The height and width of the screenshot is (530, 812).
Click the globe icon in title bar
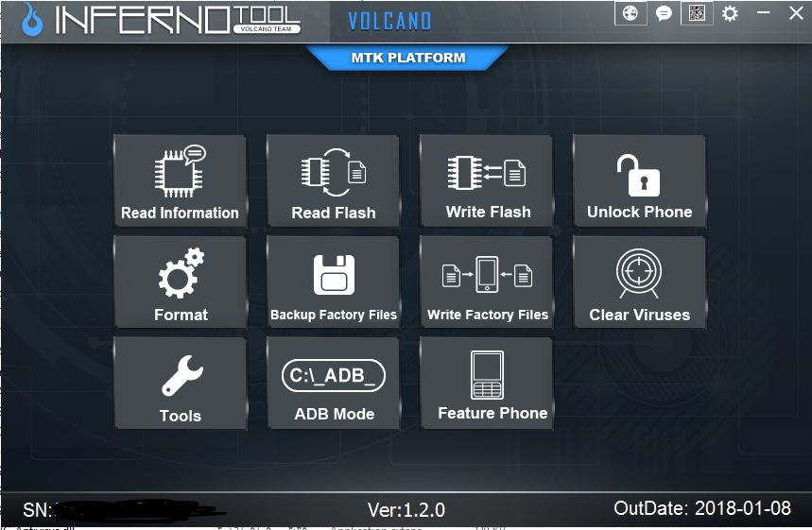[631, 13]
